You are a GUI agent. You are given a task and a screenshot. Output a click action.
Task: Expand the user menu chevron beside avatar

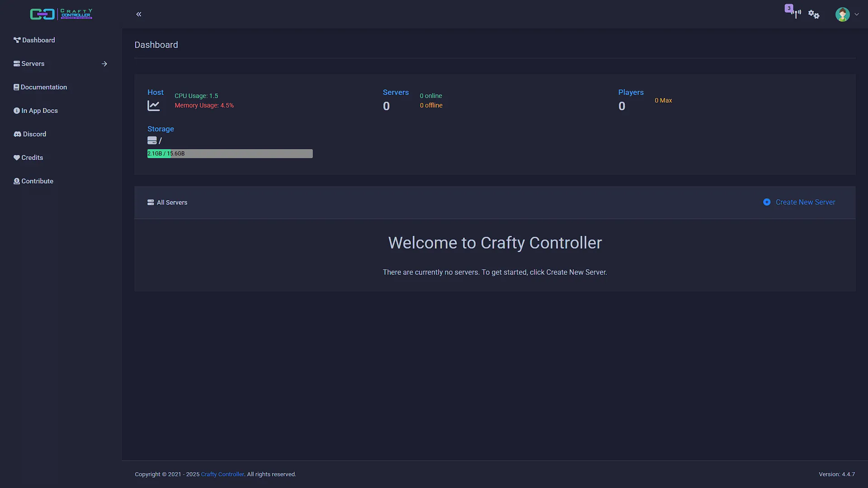857,14
